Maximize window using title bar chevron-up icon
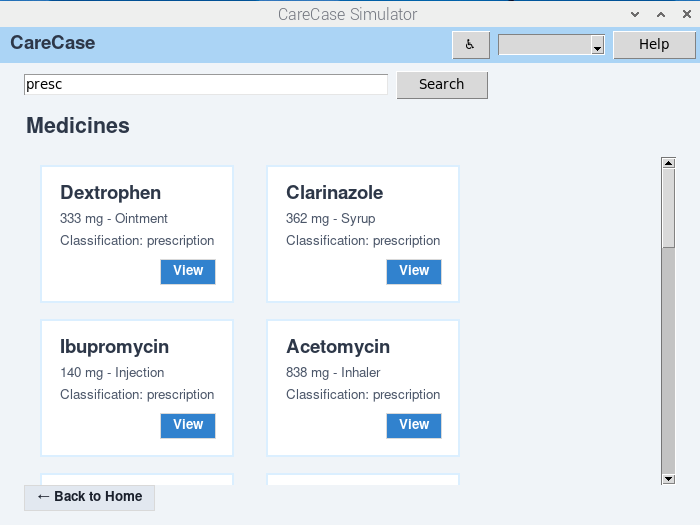The width and height of the screenshot is (700, 525). coord(660,14)
